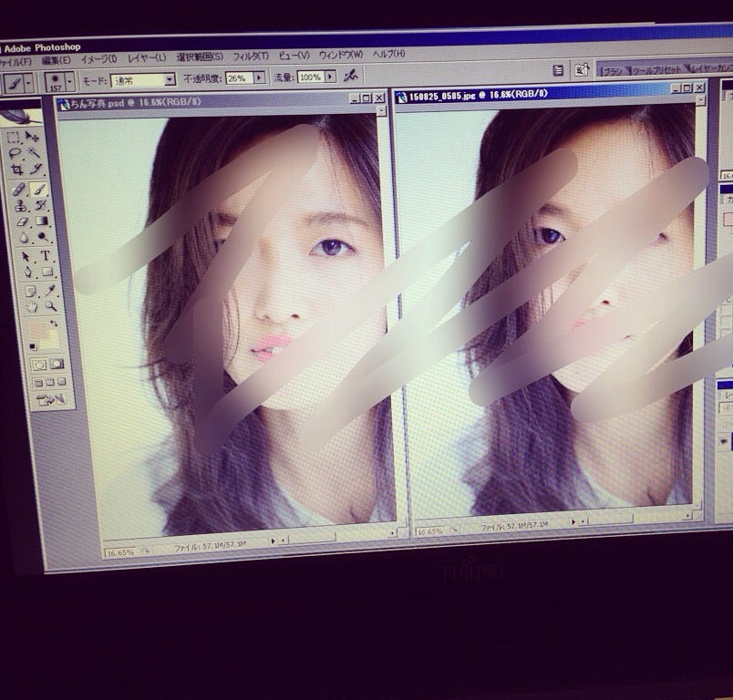Screen dimensions: 733x700
Task: Open the フィルタ(T) menu
Action: pos(251,57)
